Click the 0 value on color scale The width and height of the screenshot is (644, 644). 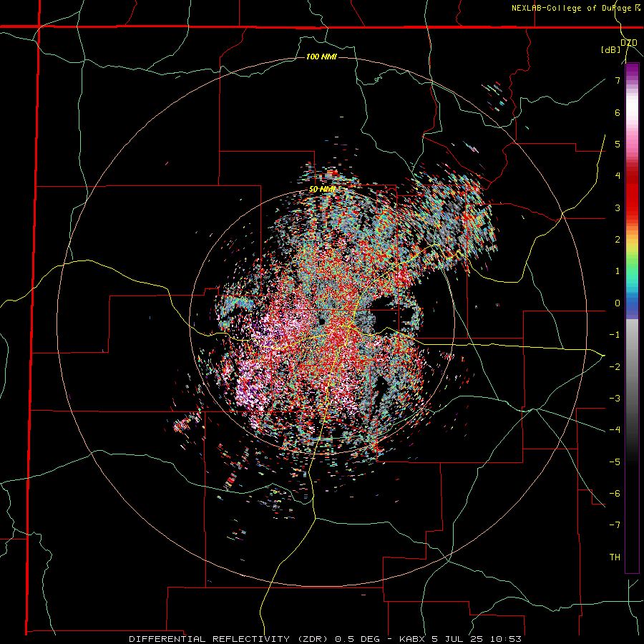click(x=618, y=303)
